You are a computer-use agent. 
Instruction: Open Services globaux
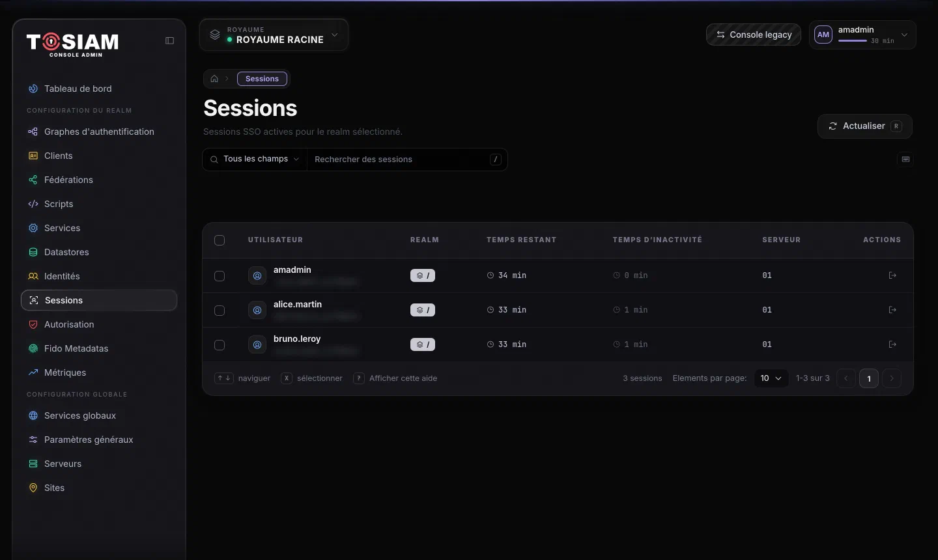[x=99, y=415]
